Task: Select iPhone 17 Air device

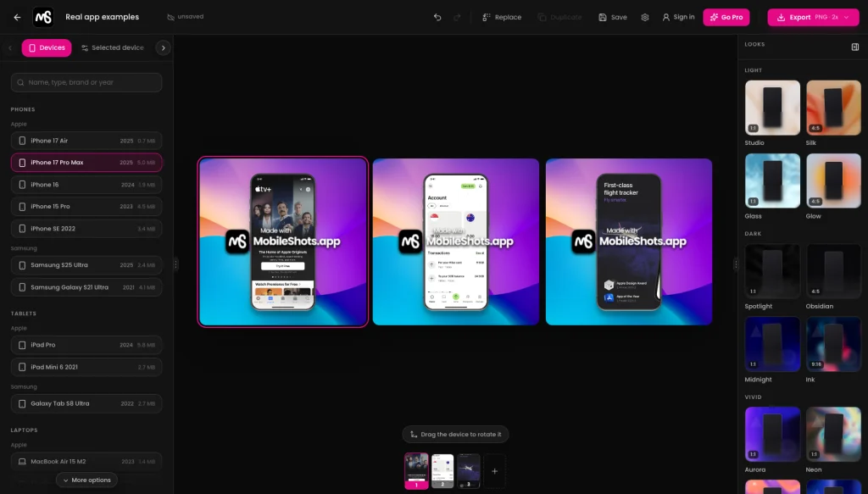Action: click(x=86, y=141)
